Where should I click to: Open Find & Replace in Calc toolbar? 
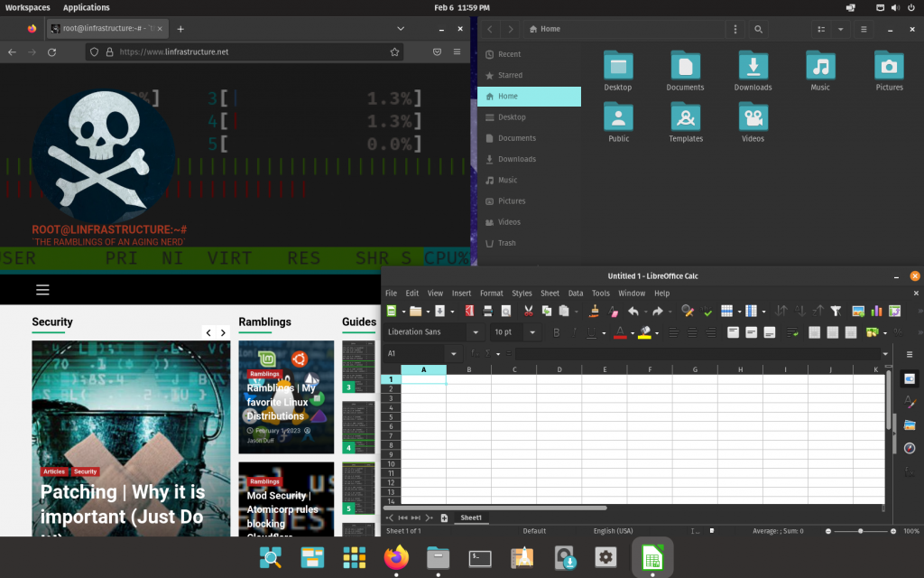(687, 311)
